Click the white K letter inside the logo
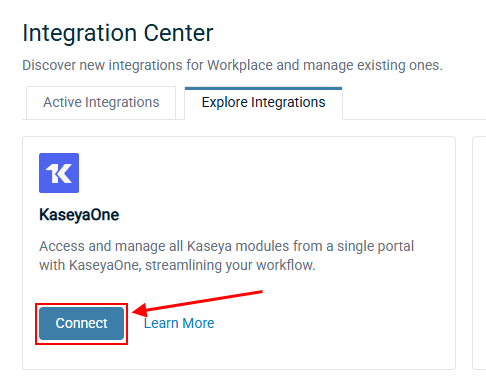The image size is (486, 385). pos(59,173)
